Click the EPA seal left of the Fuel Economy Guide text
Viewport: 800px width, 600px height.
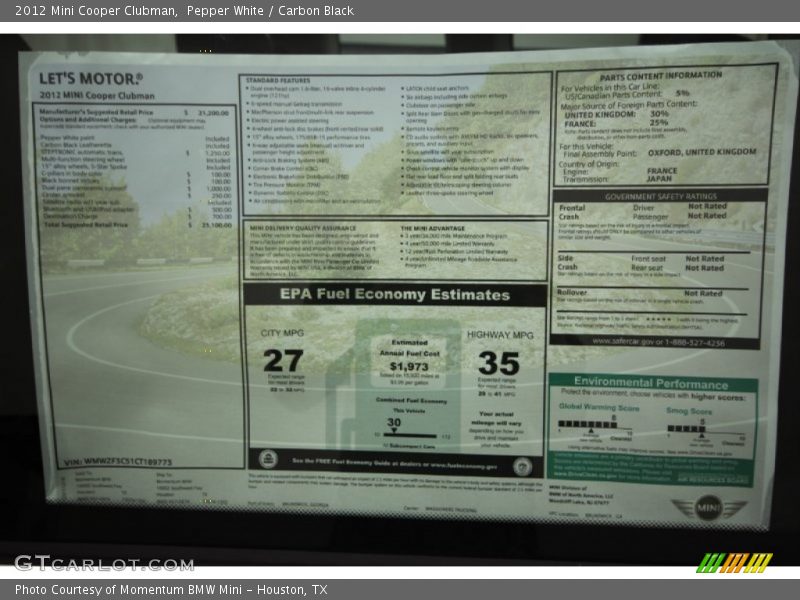268,460
